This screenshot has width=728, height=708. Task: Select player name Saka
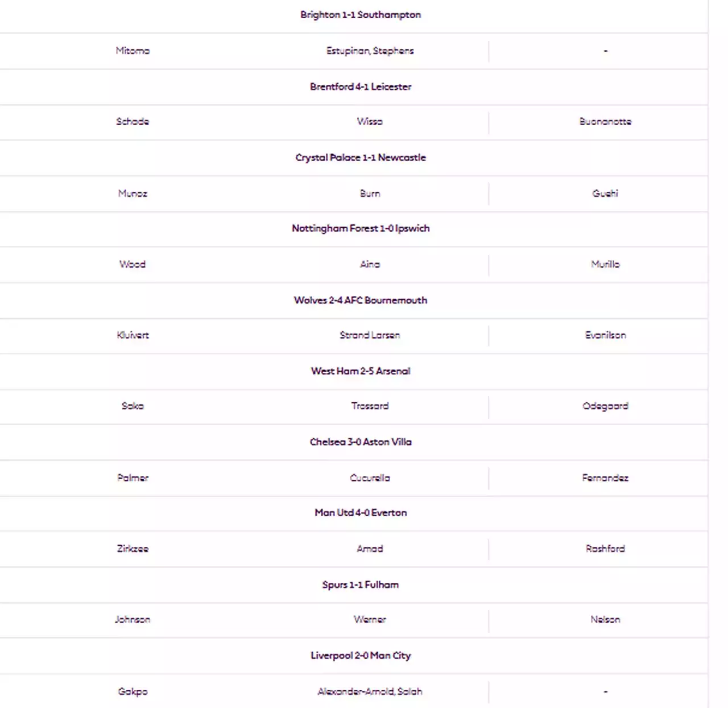click(133, 406)
